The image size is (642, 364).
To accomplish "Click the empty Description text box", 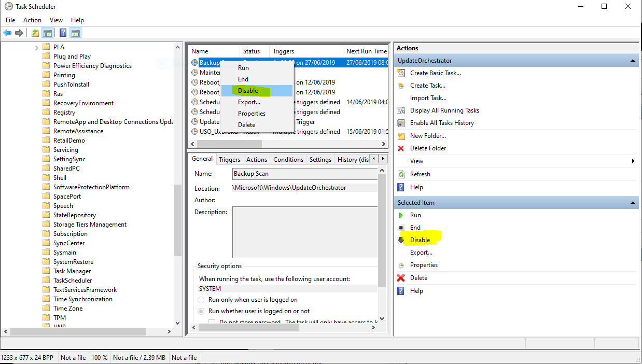I will point(305,232).
